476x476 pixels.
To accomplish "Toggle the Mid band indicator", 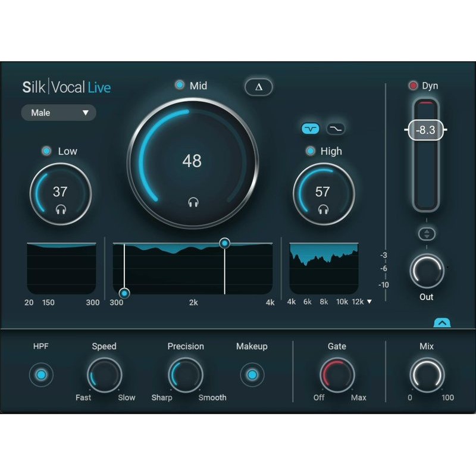I will coord(180,85).
